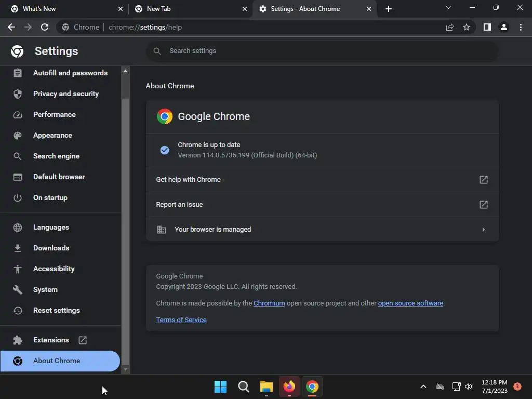Open Privacy and security settings
Viewport: 532px width, 399px height.
pos(66,94)
